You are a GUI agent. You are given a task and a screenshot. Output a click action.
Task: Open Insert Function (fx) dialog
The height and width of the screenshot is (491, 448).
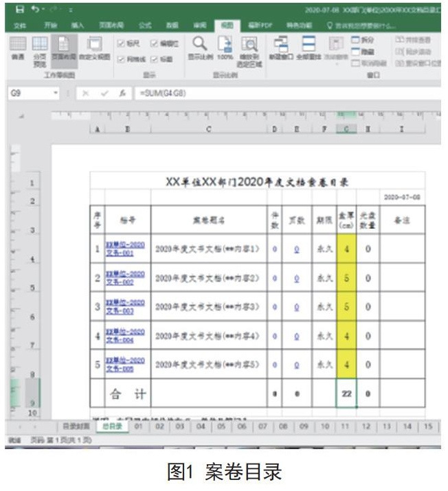pos(122,93)
